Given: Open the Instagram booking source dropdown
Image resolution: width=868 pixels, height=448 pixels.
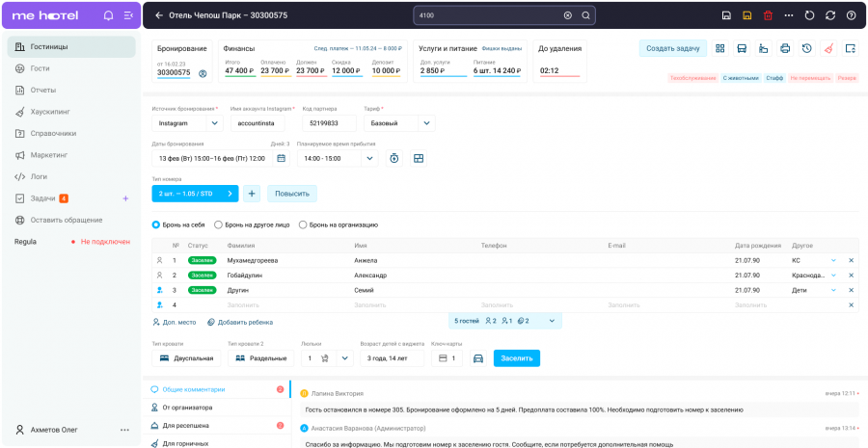Looking at the screenshot, I should (188, 123).
